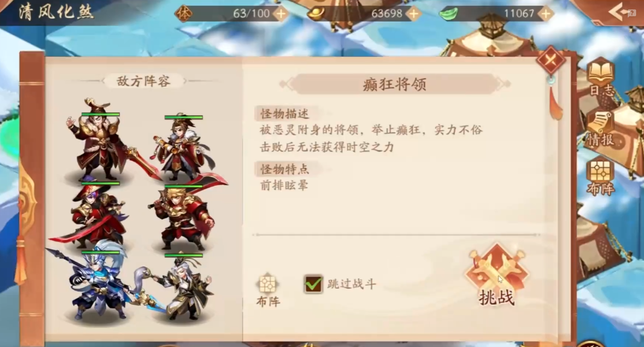Click the green jade currency icon
644x347 pixels.
point(448,14)
